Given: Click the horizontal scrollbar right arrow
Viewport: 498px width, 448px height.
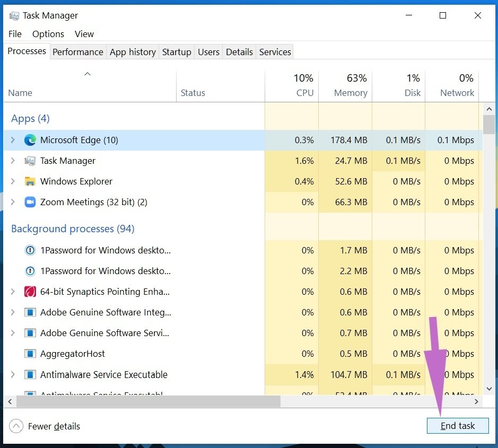Looking at the screenshot, I should pyautogui.click(x=476, y=401).
